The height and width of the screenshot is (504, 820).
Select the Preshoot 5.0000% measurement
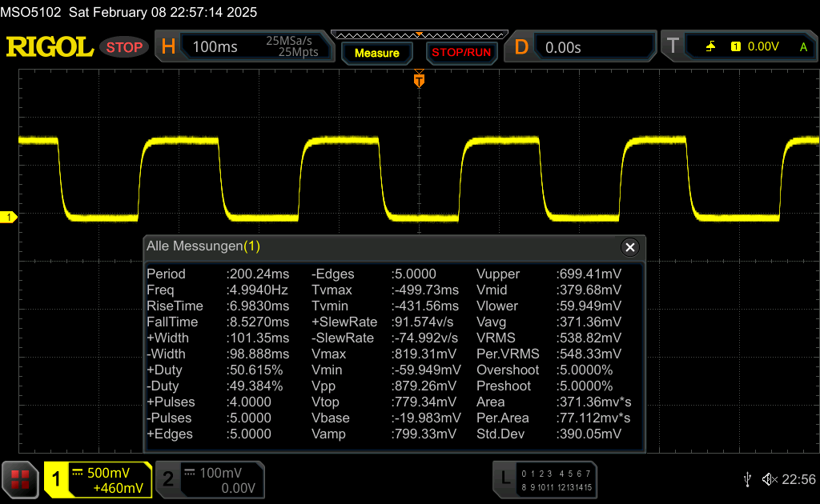tap(545, 386)
